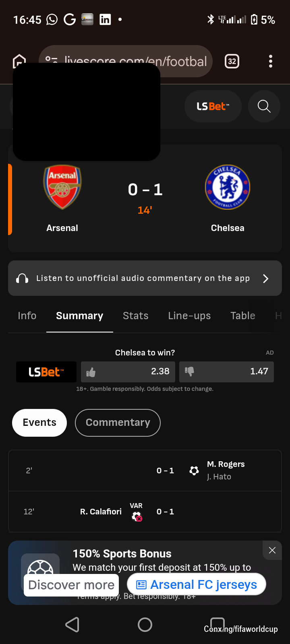The image size is (290, 644).
Task: Tap the browser home icon
Action: pos(19,61)
